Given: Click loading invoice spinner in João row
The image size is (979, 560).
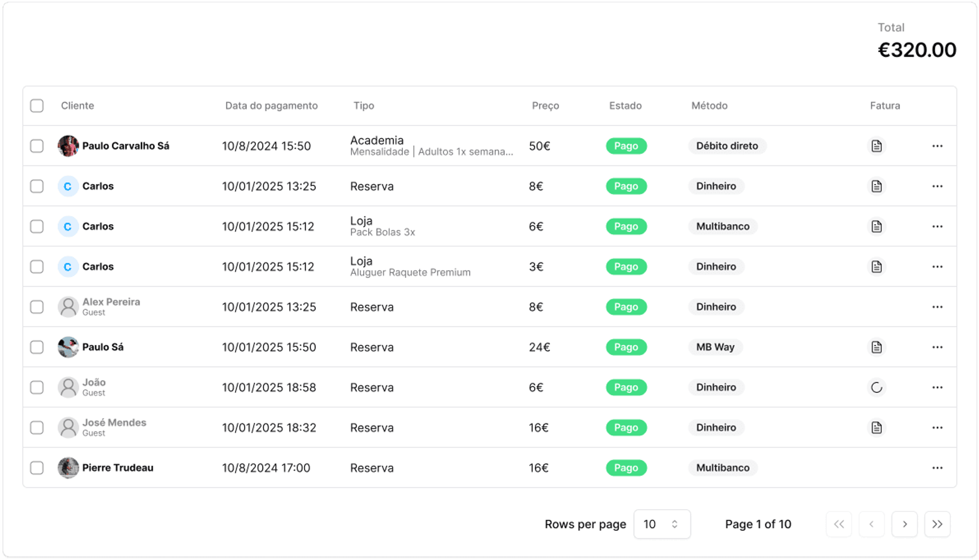Looking at the screenshot, I should click(876, 387).
